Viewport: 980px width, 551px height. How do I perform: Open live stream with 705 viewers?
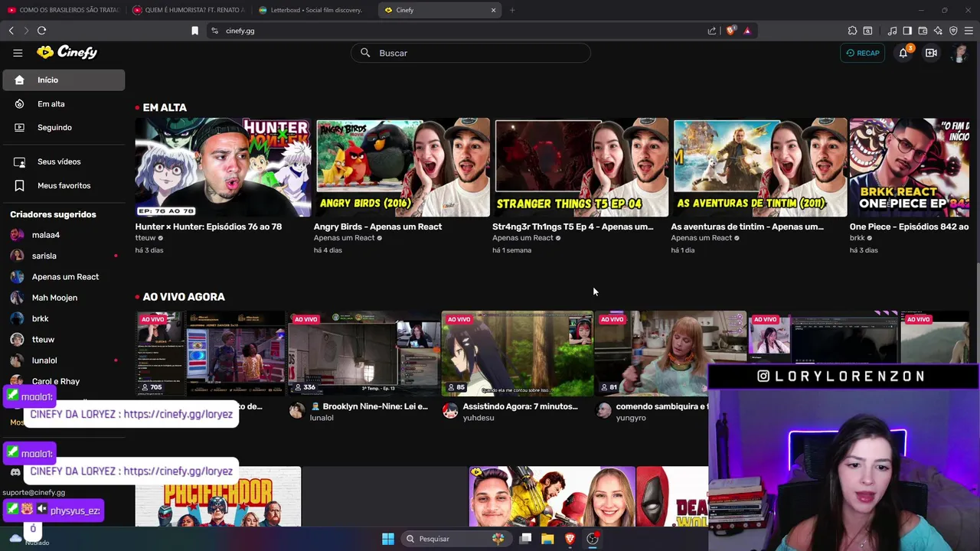(x=211, y=354)
